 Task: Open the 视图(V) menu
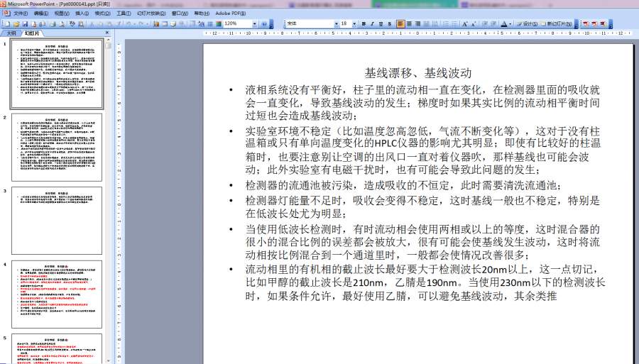tap(62, 13)
